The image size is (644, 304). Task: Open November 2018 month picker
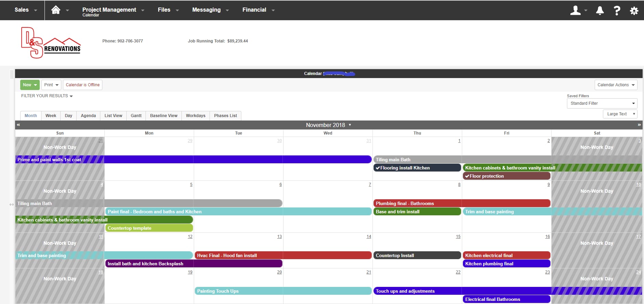(x=328, y=125)
